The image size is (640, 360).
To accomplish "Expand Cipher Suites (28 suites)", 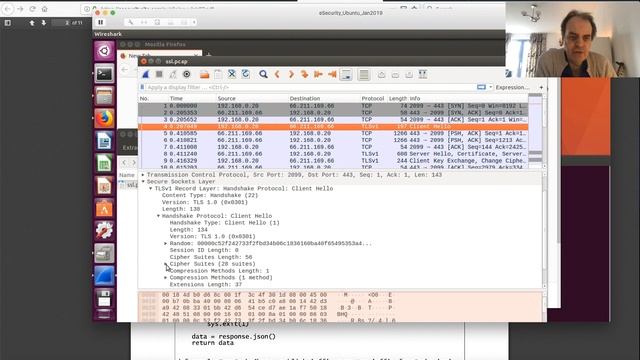I will [x=166, y=264].
